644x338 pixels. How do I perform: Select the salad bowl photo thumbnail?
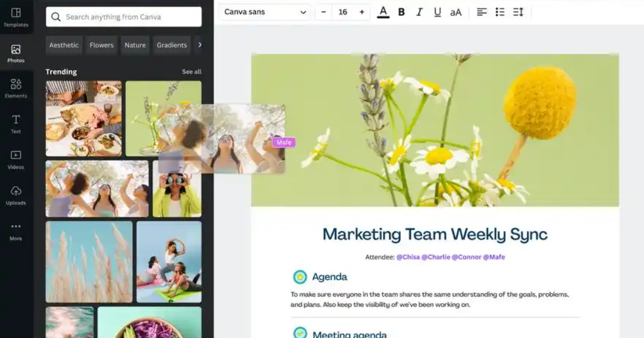coord(149,323)
